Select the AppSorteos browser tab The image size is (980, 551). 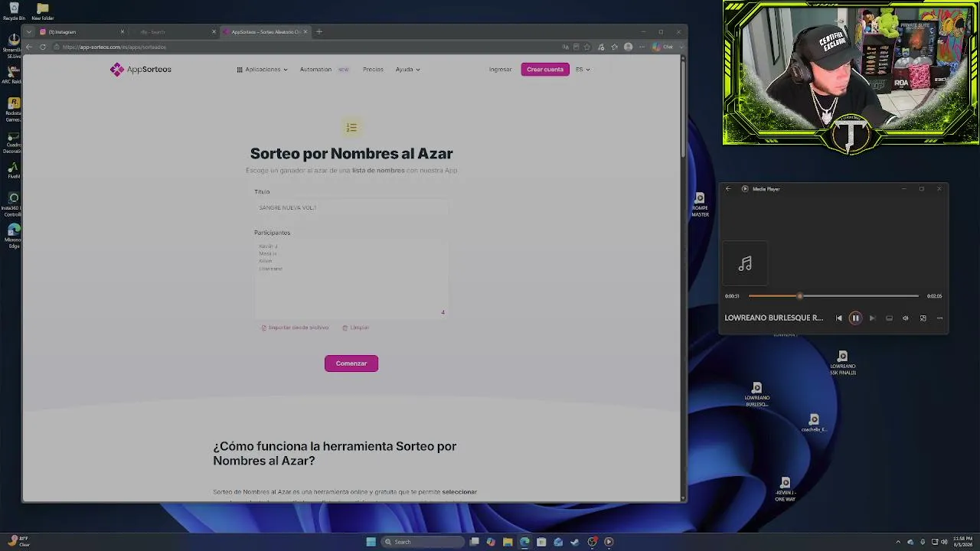pyautogui.click(x=265, y=32)
